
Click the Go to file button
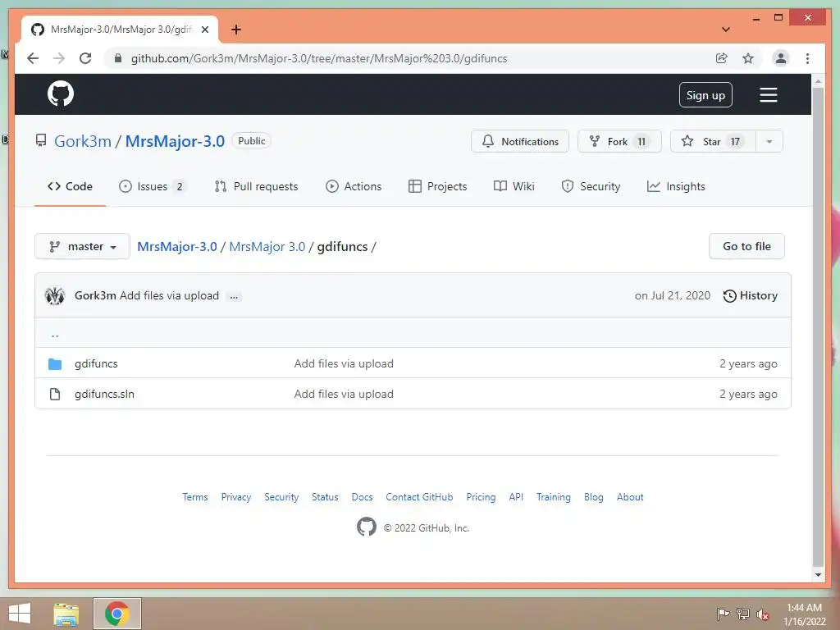click(x=746, y=246)
